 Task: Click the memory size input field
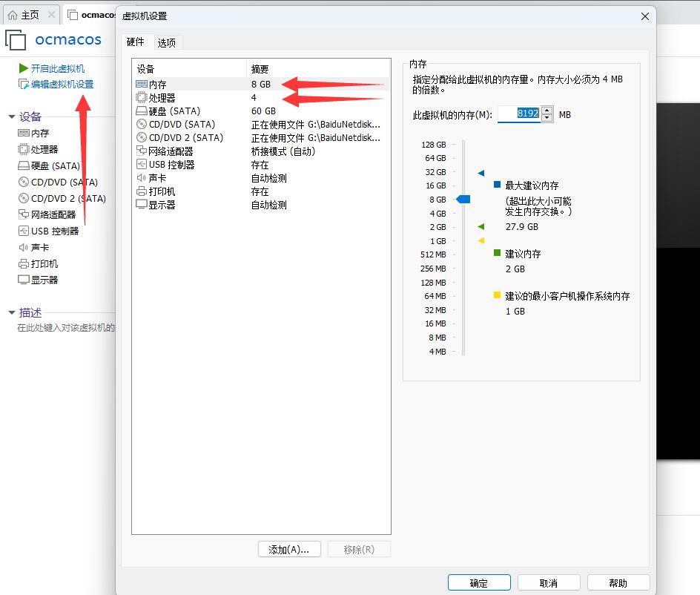518,114
